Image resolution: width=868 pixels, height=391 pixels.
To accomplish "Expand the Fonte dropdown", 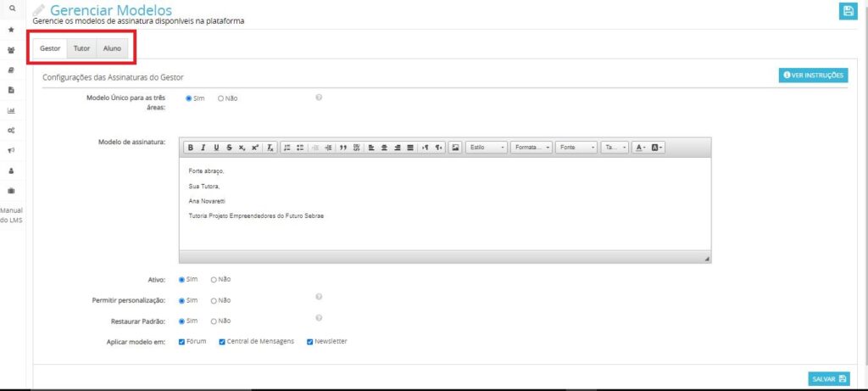I will coord(576,148).
